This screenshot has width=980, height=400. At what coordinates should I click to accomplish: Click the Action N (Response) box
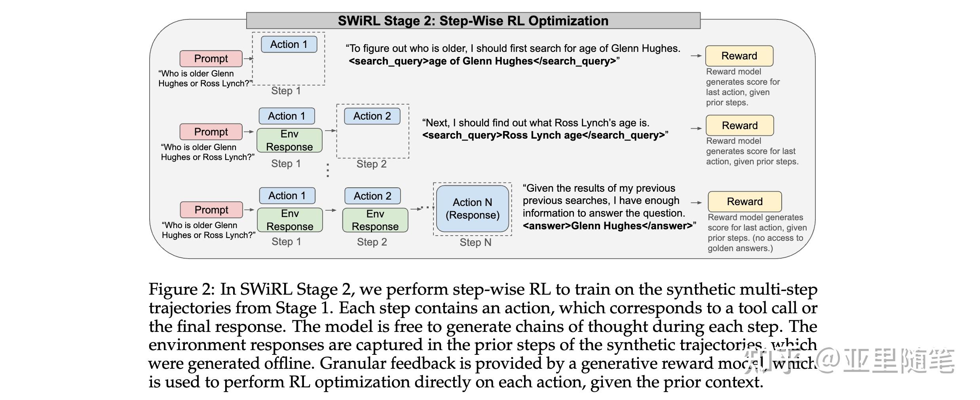click(x=472, y=209)
